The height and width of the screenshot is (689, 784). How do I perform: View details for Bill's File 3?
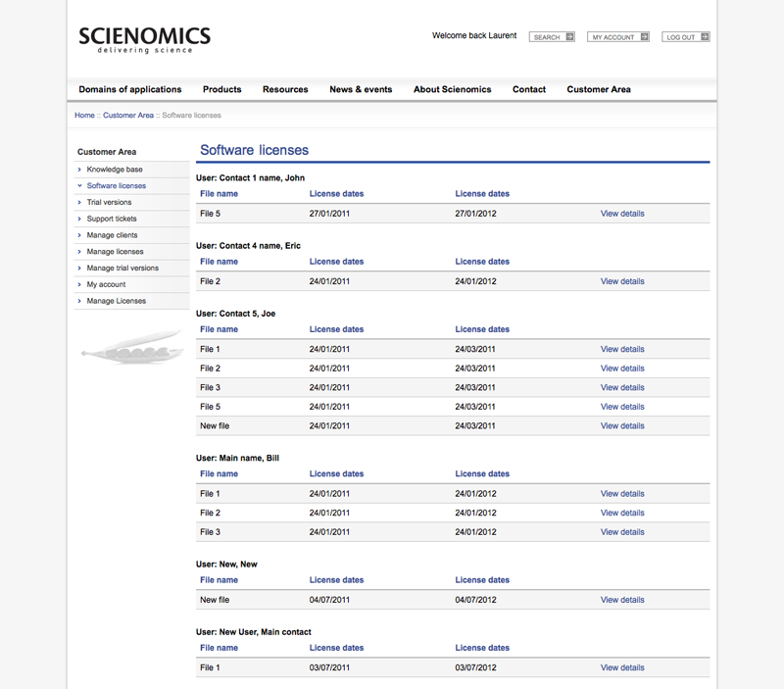coord(622,532)
